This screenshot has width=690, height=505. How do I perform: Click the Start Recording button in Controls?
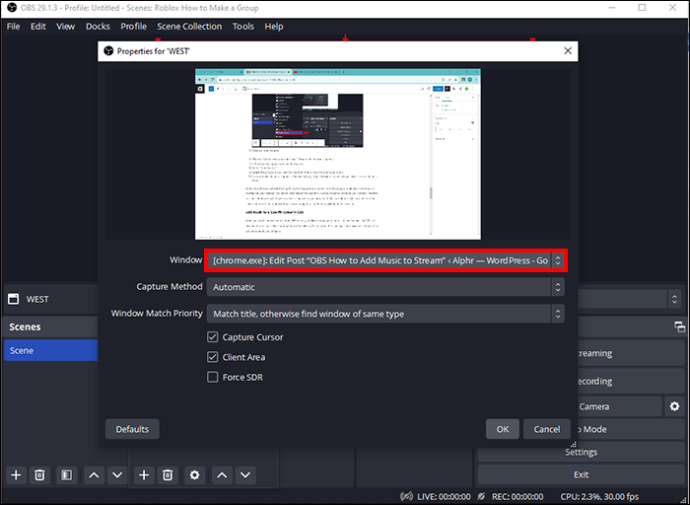click(631, 381)
